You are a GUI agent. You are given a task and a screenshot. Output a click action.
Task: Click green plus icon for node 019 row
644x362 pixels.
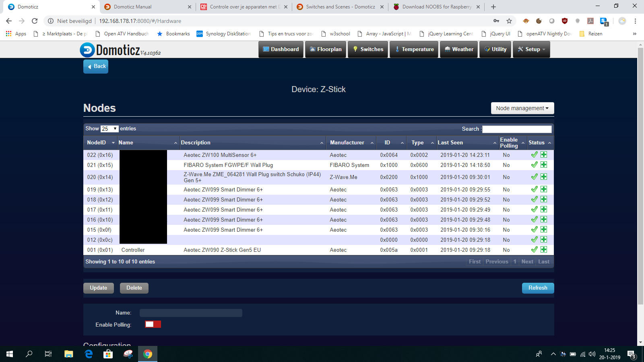[x=544, y=189]
